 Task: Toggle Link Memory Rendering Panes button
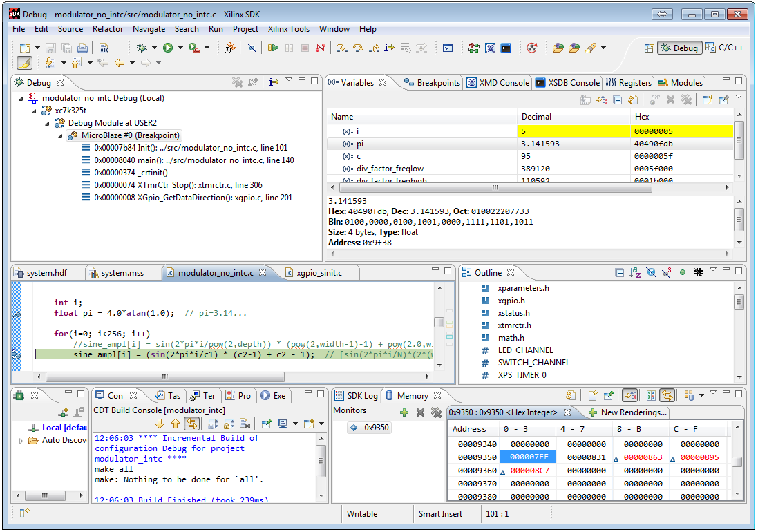click(667, 396)
